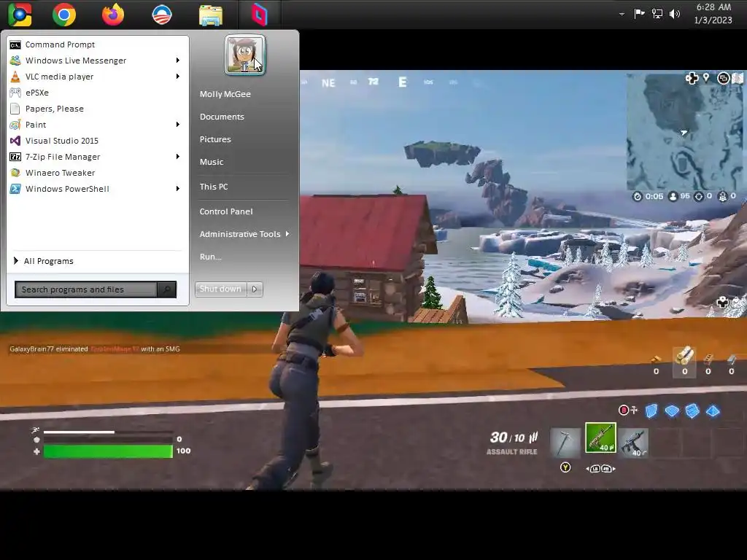Click the Windows Live Messenger icon
The image size is (747, 560).
pyautogui.click(x=15, y=61)
